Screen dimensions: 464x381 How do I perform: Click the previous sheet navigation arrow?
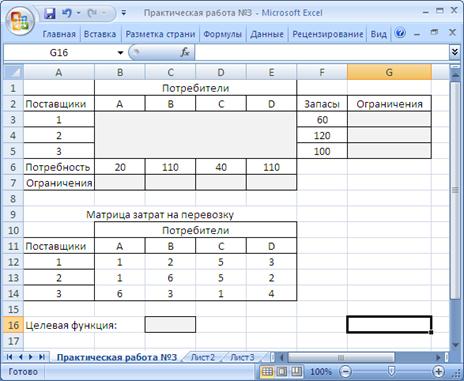(20, 357)
